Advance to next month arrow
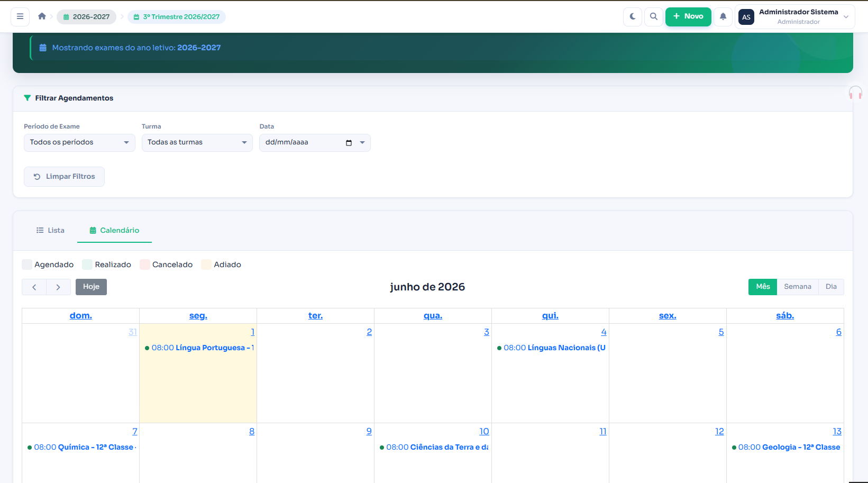The width and height of the screenshot is (868, 483). [x=58, y=287]
